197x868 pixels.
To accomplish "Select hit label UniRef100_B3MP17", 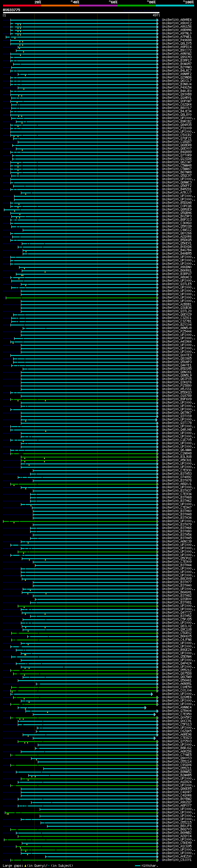I will tap(177, 60).
